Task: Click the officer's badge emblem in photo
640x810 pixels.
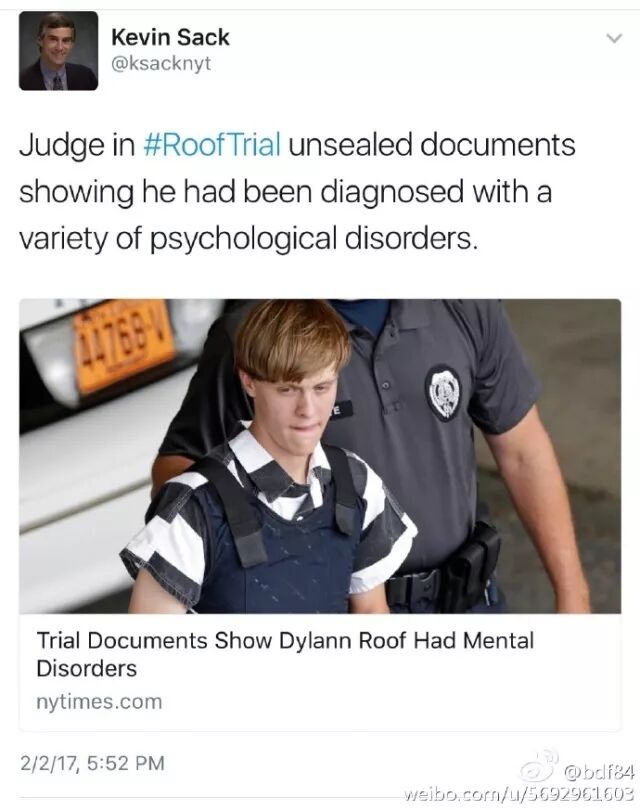Action: click(x=443, y=393)
